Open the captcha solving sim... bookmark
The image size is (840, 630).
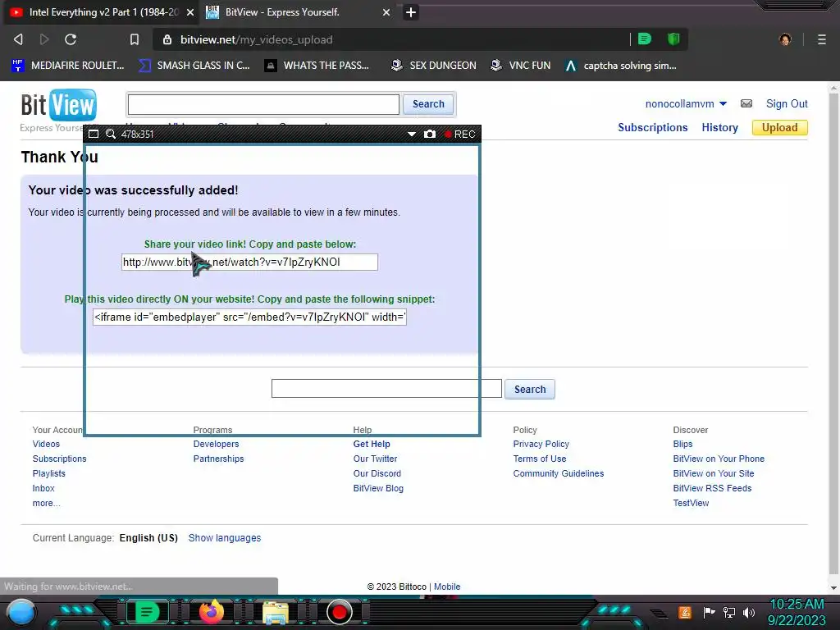pyautogui.click(x=621, y=66)
